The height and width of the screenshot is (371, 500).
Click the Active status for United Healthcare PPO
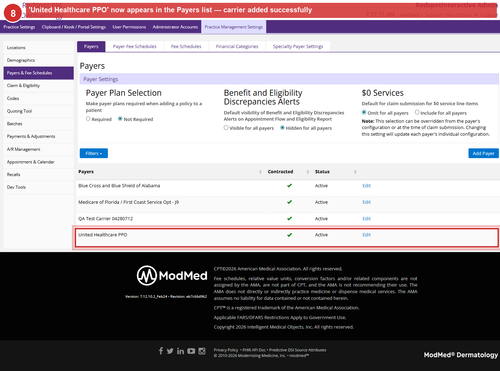point(321,235)
